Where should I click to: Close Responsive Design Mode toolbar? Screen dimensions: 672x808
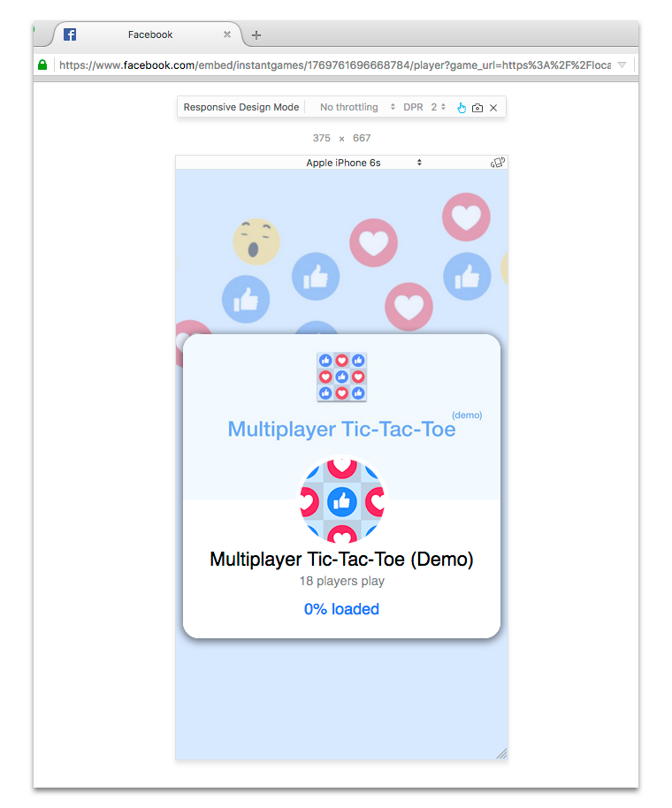point(493,108)
